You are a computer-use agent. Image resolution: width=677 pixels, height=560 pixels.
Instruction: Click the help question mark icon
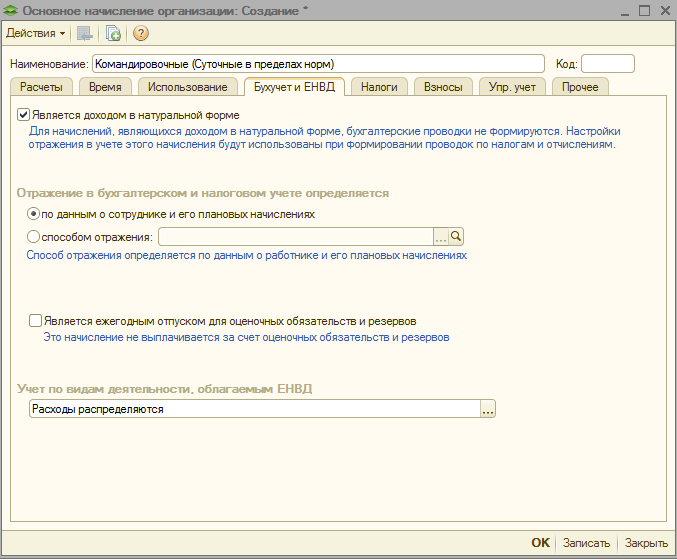click(140, 33)
